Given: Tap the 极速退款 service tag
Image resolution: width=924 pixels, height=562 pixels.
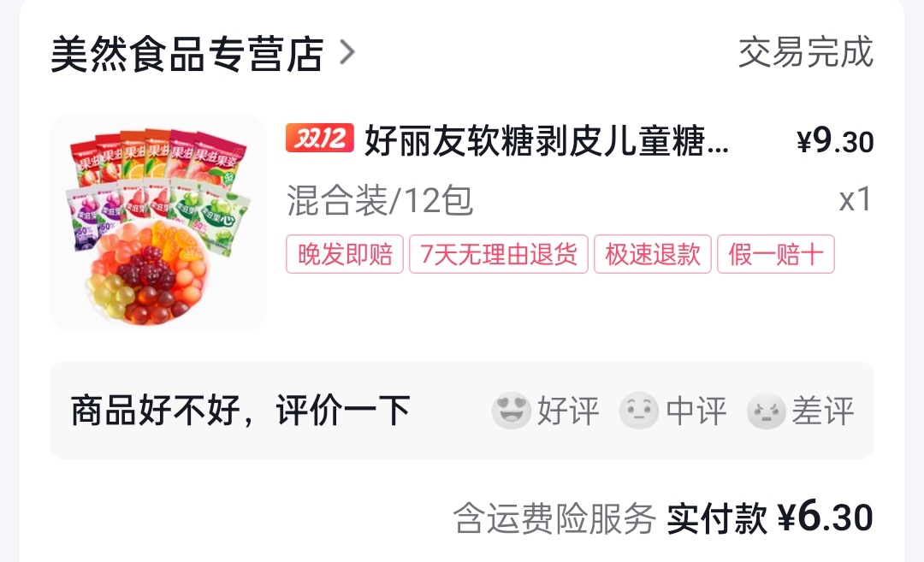Looking at the screenshot, I should pyautogui.click(x=653, y=255).
